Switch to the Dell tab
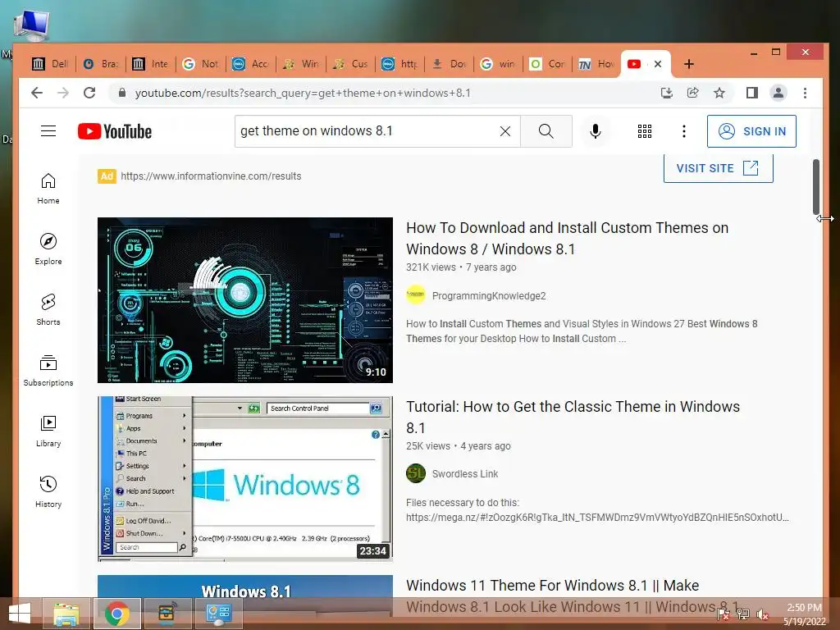The image size is (840, 630). tap(50, 64)
